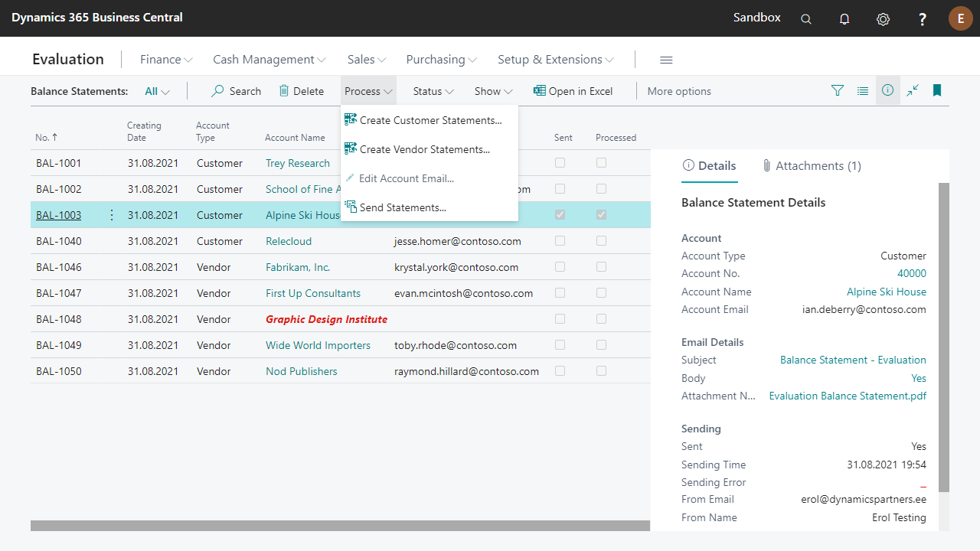This screenshot has width=980, height=551.
Task: Click More options
Action: pos(679,91)
